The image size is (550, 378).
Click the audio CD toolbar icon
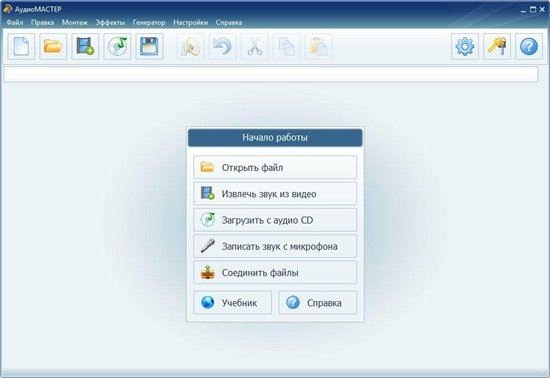117,47
